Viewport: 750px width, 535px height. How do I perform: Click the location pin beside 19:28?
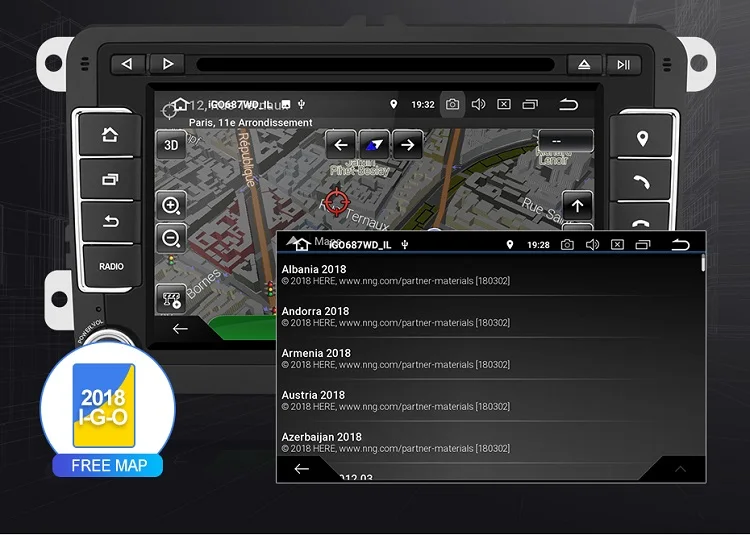point(510,245)
